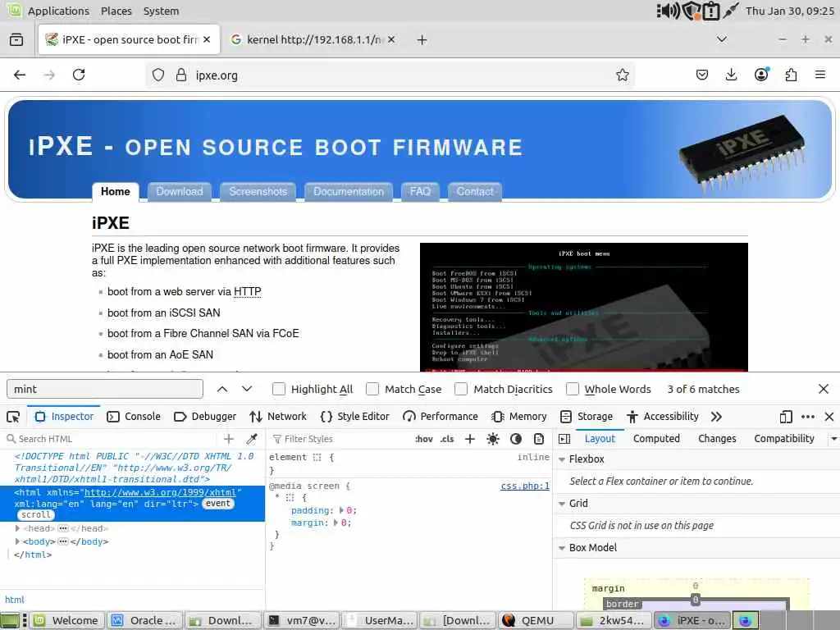840x630 pixels.
Task: Open the Documentation page tab
Action: (x=349, y=192)
